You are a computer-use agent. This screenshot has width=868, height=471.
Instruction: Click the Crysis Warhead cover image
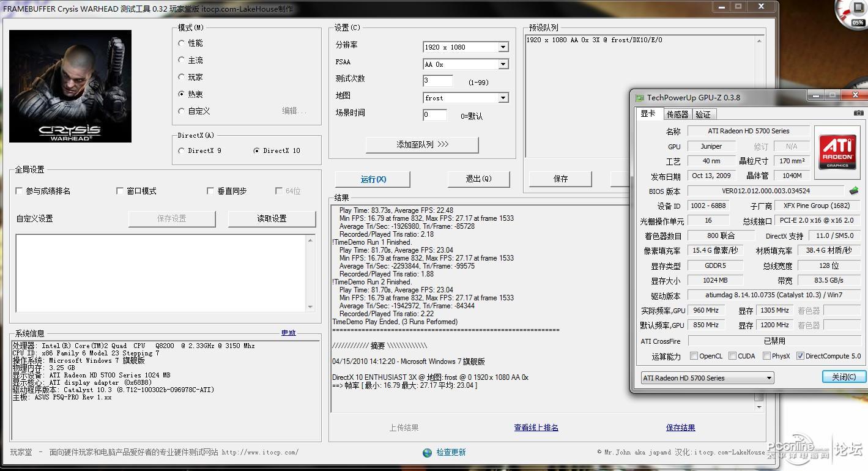pos(70,86)
